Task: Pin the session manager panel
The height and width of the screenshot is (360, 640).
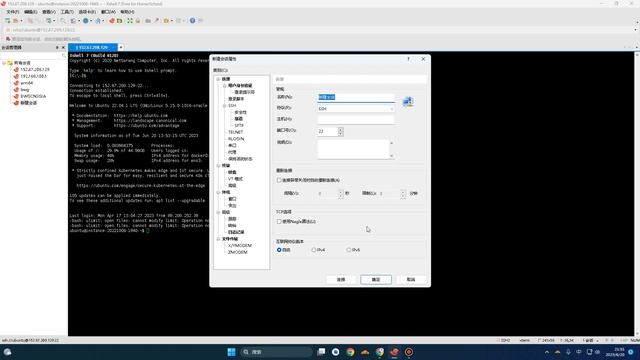Action: point(57,48)
